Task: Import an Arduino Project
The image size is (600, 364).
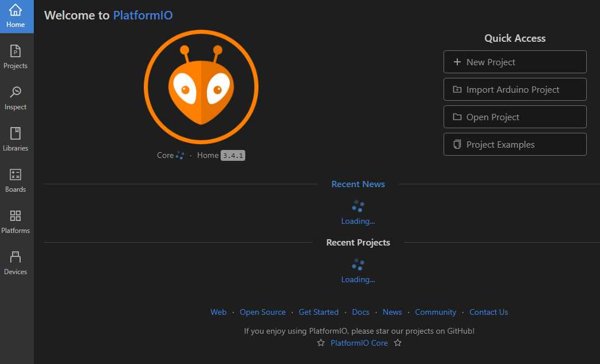Action: [515, 89]
